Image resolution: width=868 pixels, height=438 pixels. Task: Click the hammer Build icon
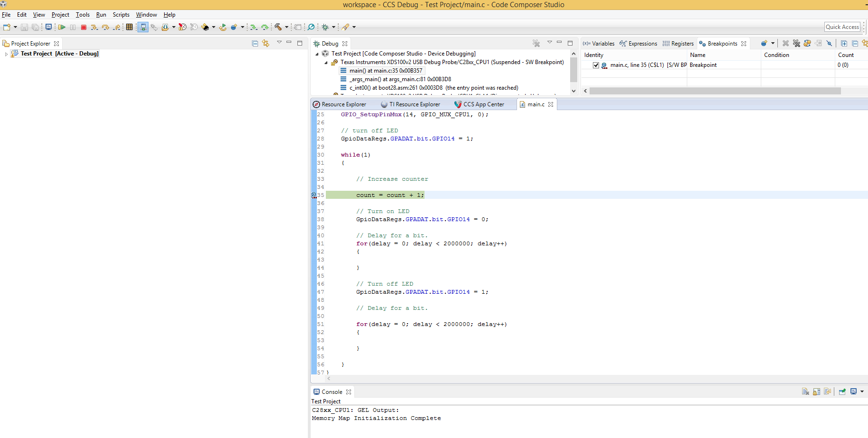[278, 27]
